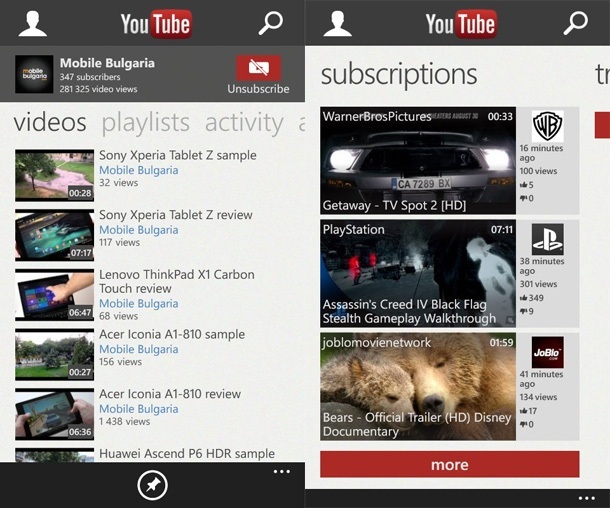Click 41 minutes ago text
Screen dimensions: 610x508
(x=542, y=379)
